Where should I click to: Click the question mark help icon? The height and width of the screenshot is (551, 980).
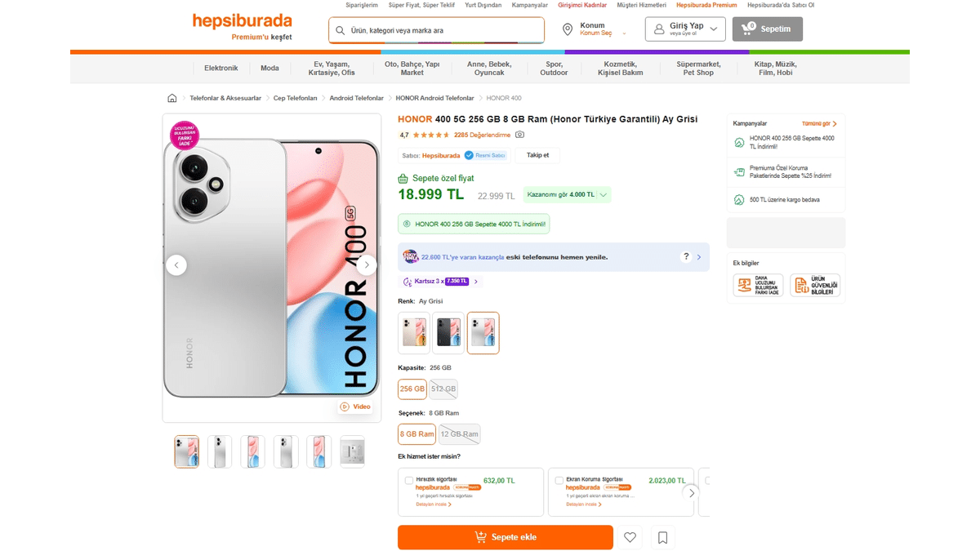pyautogui.click(x=686, y=256)
